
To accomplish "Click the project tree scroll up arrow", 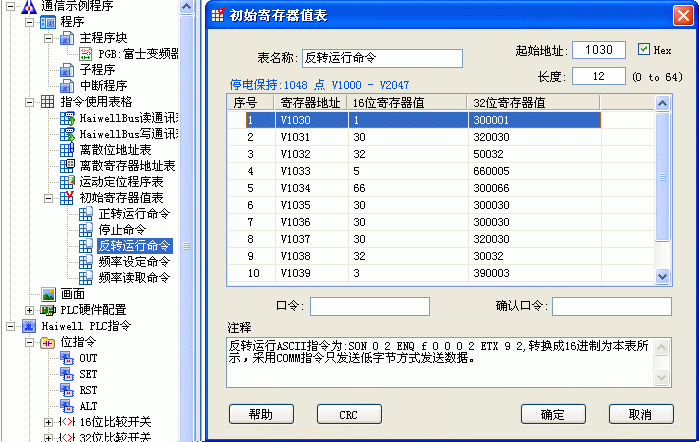I will coord(186,7).
